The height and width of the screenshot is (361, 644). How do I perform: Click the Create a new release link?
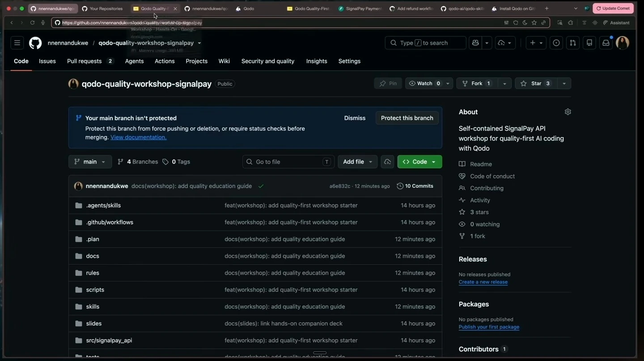tap(483, 282)
